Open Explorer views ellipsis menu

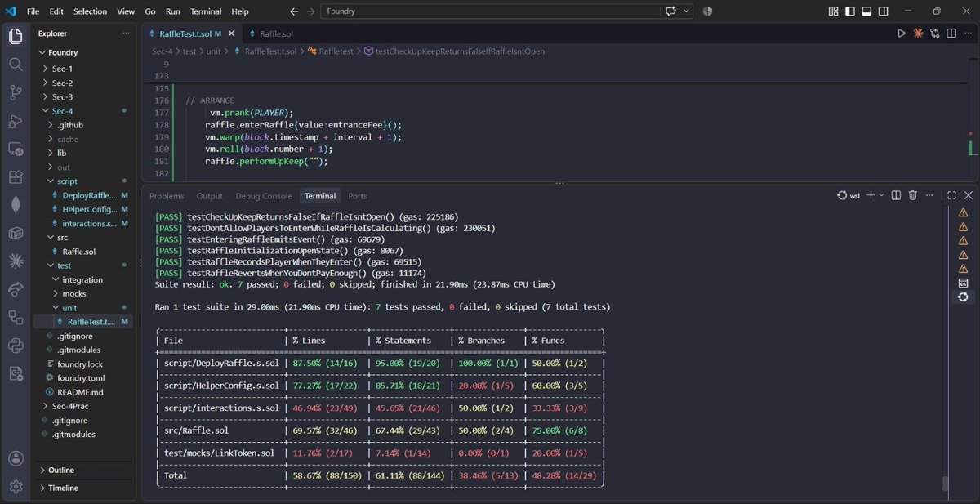[126, 33]
